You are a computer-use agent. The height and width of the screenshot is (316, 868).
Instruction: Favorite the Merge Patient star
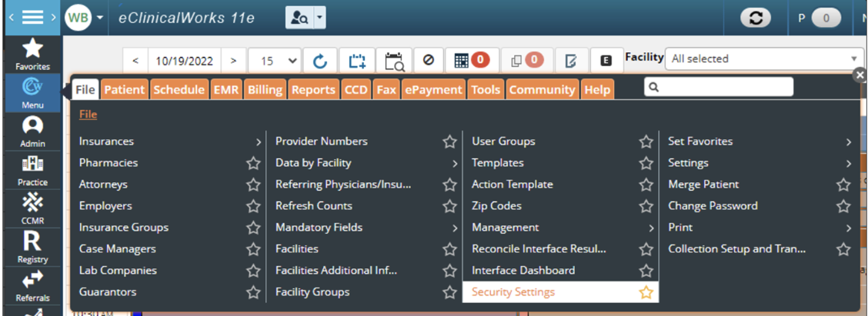coord(843,185)
